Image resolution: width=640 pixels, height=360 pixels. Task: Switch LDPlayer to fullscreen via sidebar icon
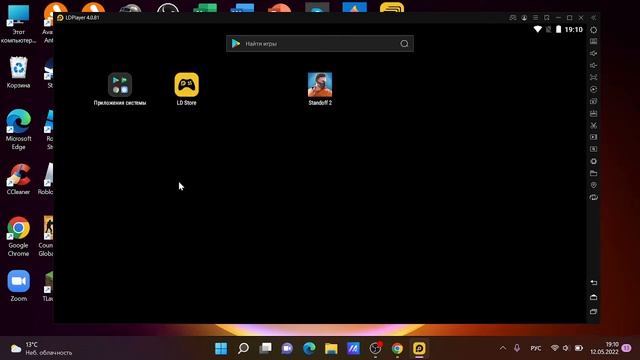[593, 77]
